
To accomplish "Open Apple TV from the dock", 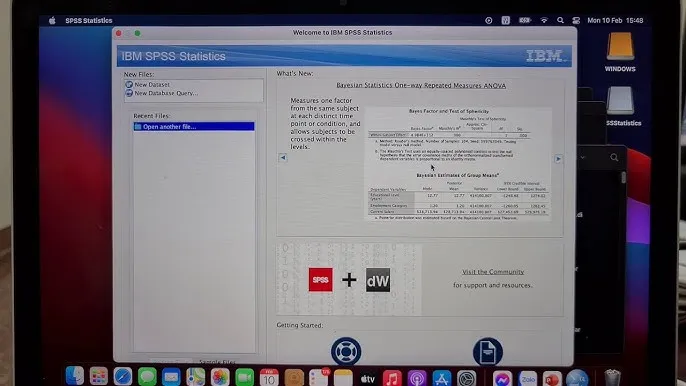I will [x=368, y=378].
